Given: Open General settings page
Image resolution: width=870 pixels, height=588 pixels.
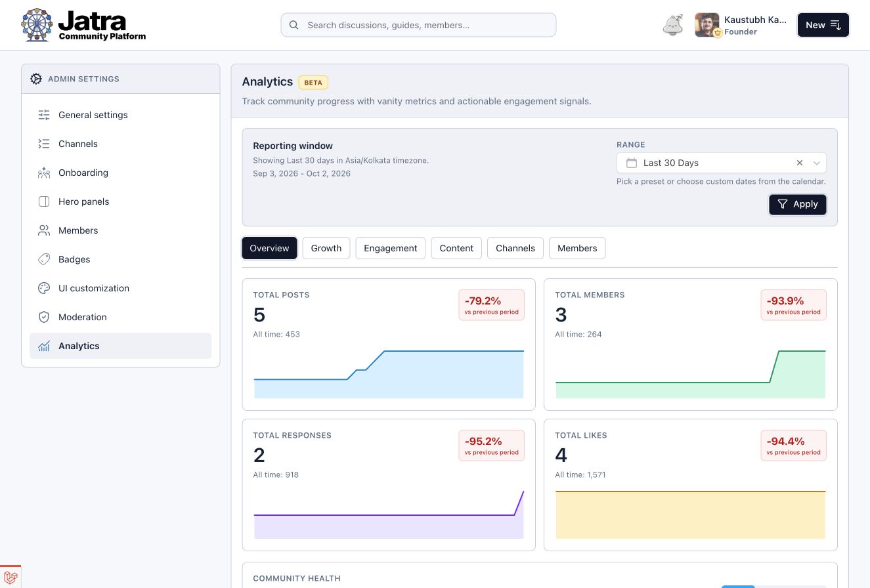Looking at the screenshot, I should tap(121, 115).
